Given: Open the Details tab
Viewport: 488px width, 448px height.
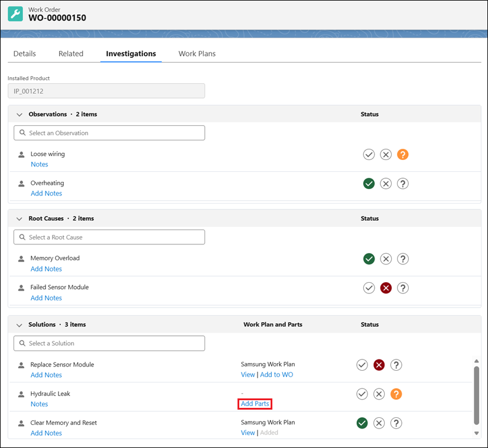Looking at the screenshot, I should tap(25, 54).
